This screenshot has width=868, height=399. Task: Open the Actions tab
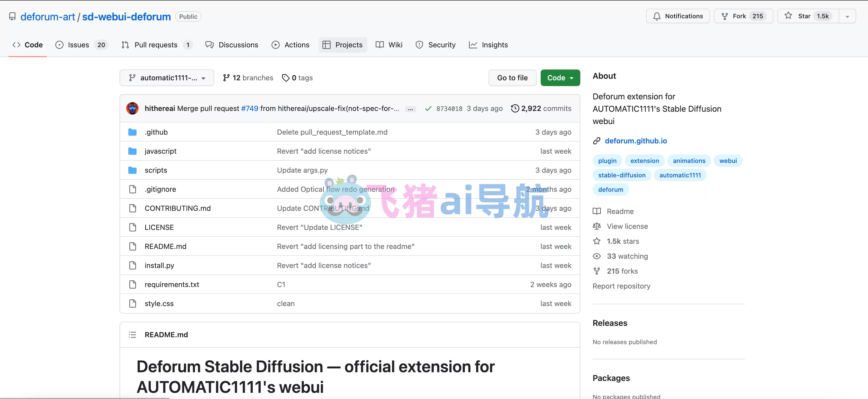[291, 45]
